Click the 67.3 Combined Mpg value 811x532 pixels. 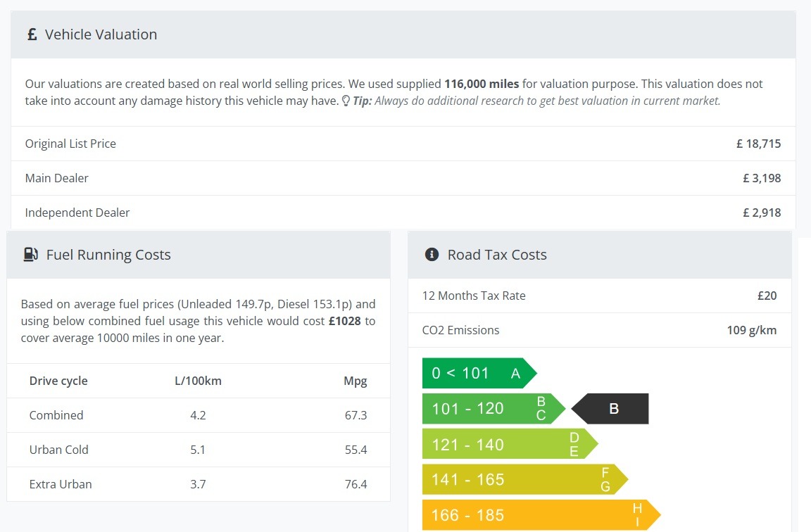tap(356, 416)
